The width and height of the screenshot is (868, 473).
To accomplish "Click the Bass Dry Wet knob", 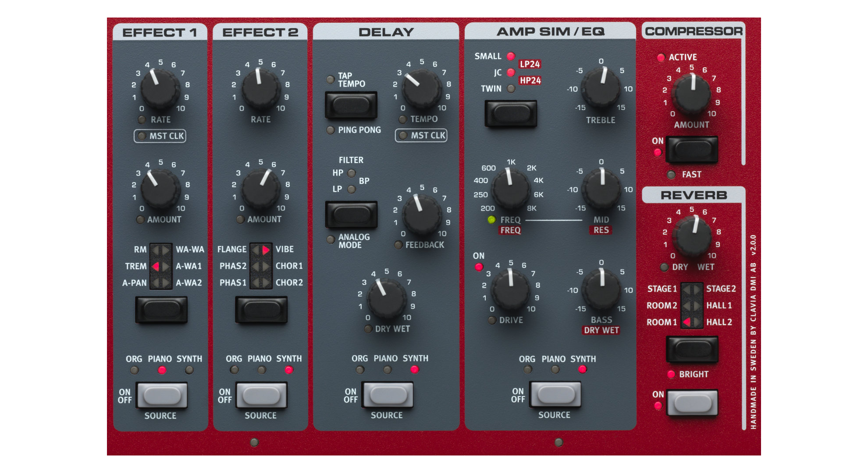I will click(x=601, y=290).
